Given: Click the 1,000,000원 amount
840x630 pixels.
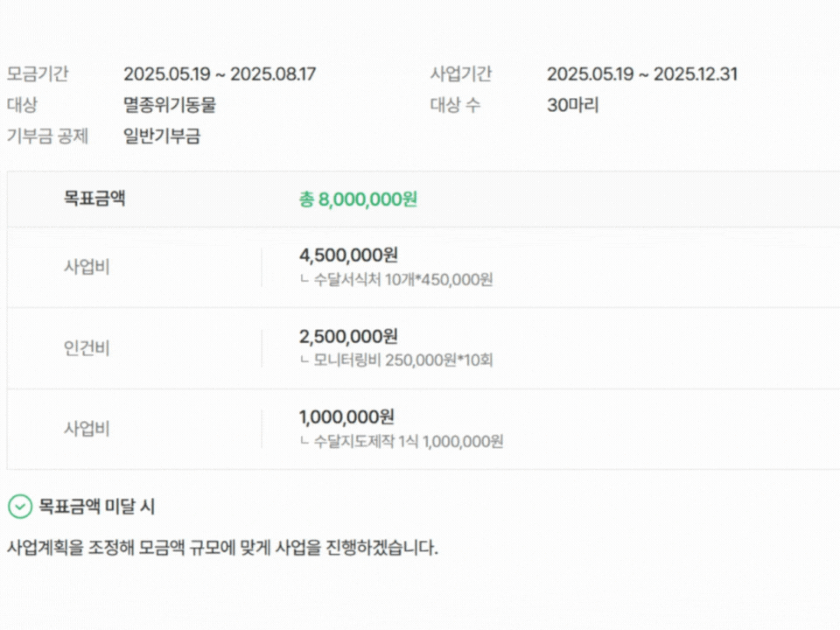Looking at the screenshot, I should [x=346, y=416].
